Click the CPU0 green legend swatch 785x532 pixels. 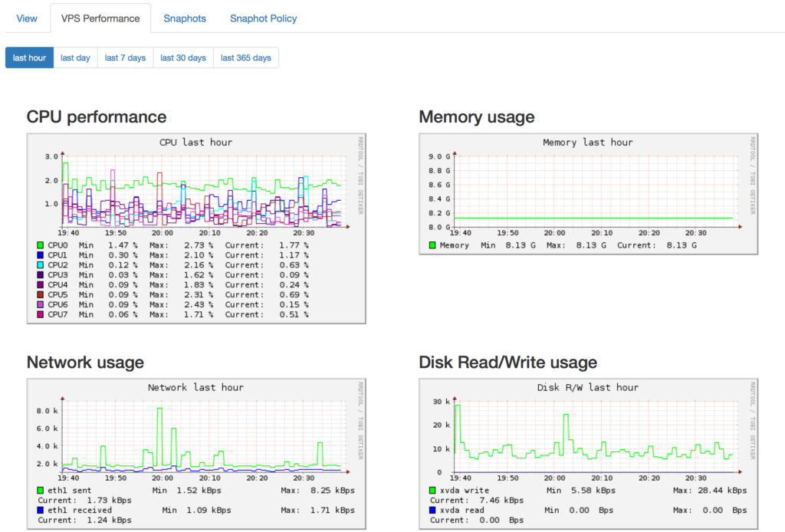click(x=40, y=245)
